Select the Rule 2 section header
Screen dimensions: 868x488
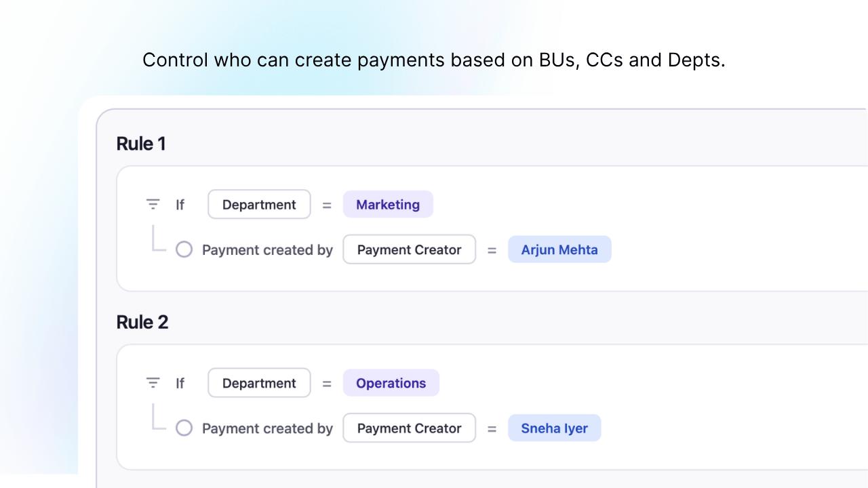point(142,321)
